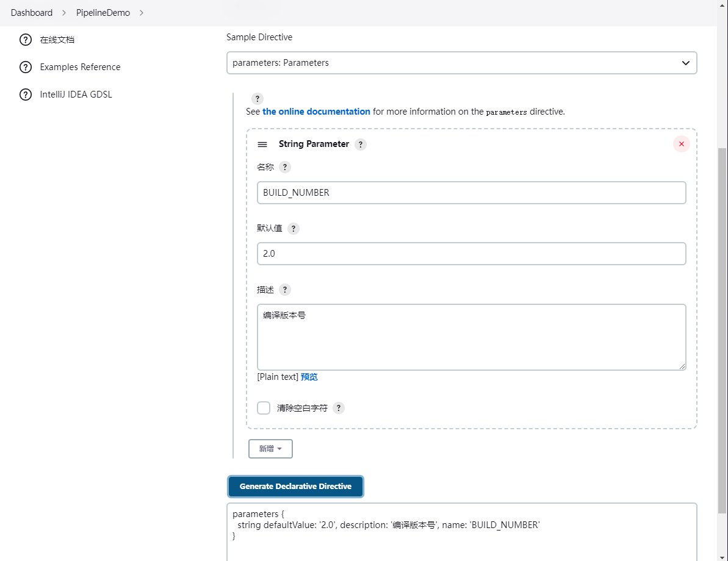This screenshot has width=728, height=561.
Task: Click the red X to delete String Parameter
Action: pos(682,144)
